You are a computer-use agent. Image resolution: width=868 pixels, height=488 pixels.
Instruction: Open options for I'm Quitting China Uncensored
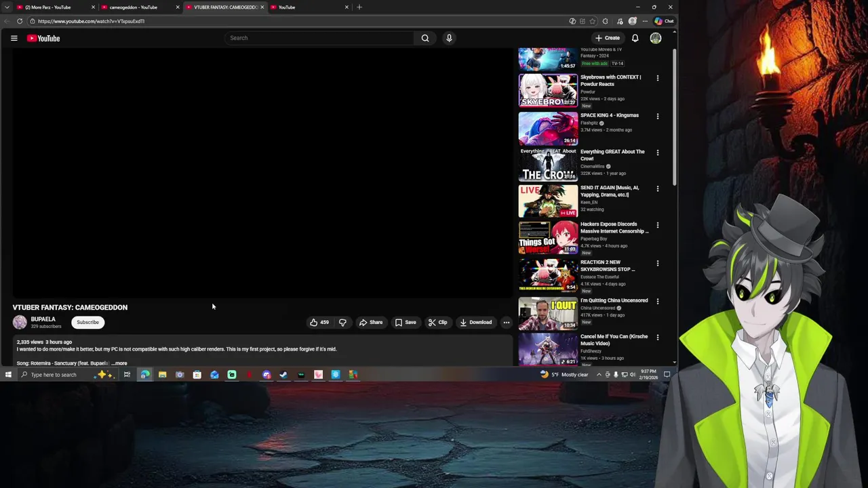657,302
